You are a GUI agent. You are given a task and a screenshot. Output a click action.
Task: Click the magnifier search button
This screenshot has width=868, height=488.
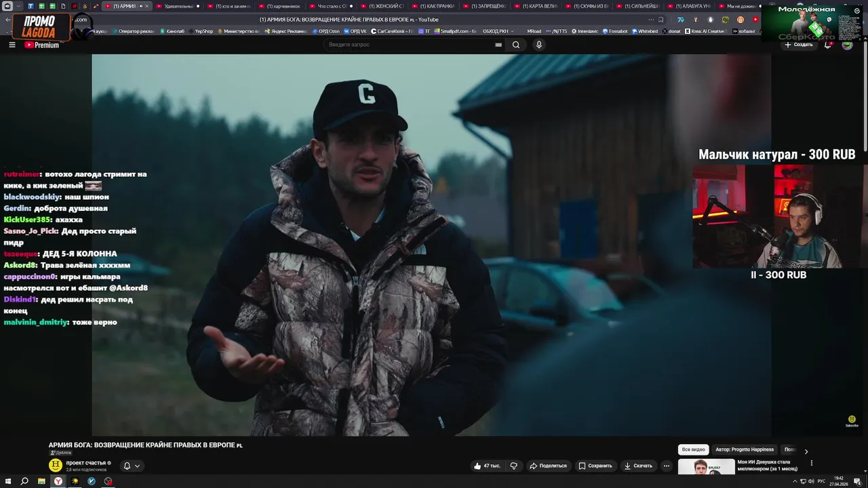516,45
